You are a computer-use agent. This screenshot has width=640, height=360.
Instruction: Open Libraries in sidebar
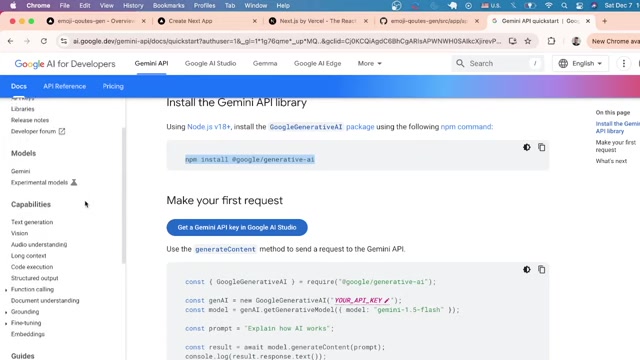(x=22, y=109)
